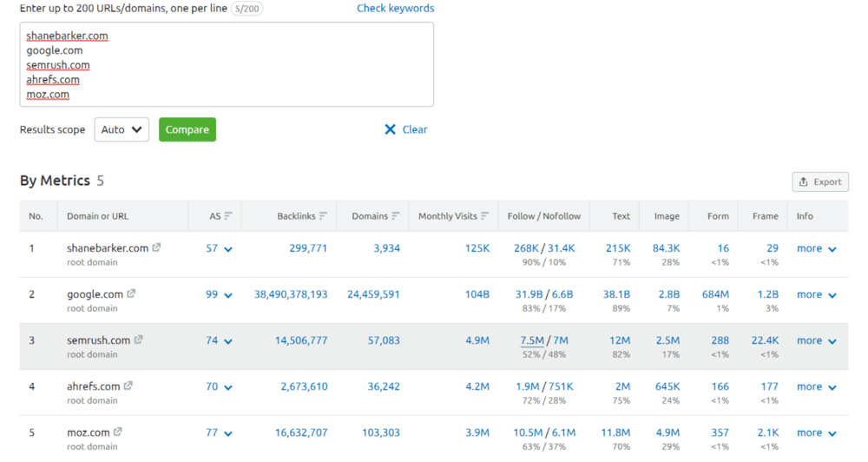Click the Export button label

(x=827, y=181)
